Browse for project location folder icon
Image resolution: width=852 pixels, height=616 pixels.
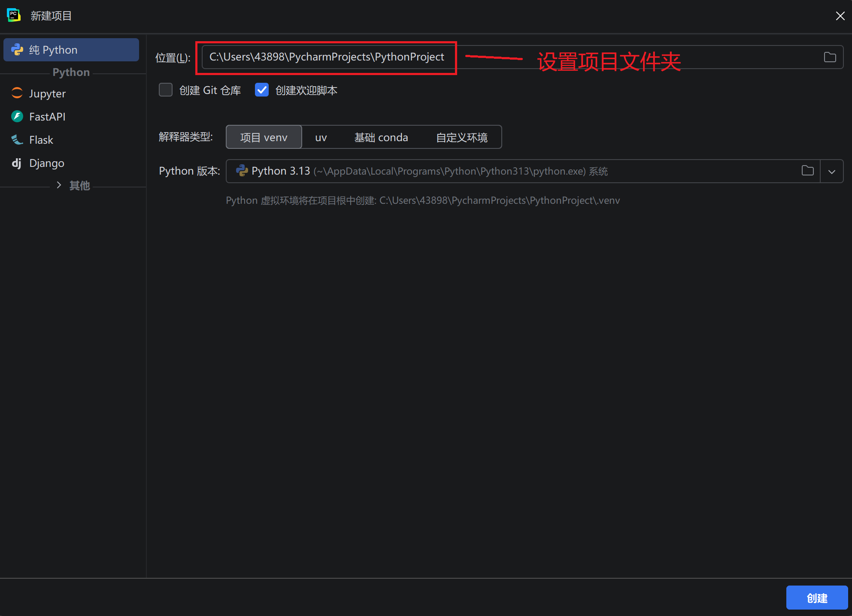click(x=830, y=57)
